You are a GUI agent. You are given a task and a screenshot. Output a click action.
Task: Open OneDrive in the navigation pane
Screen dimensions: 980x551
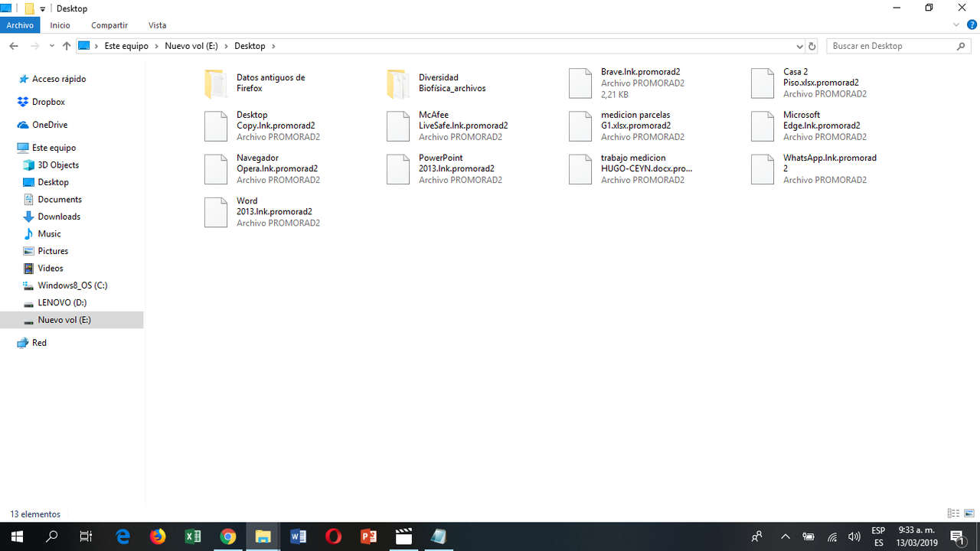(x=50, y=125)
